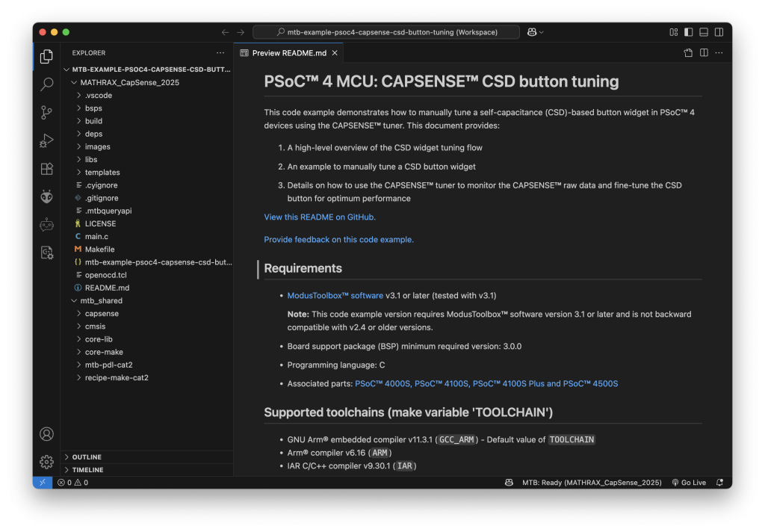765x532 pixels.
Task: Click the Customize Layout icon
Action: pos(674,32)
